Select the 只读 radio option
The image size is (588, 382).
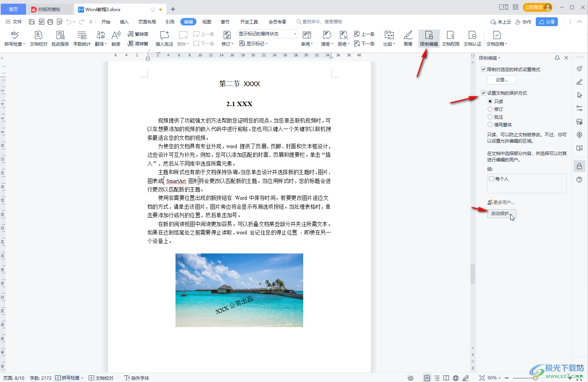490,101
